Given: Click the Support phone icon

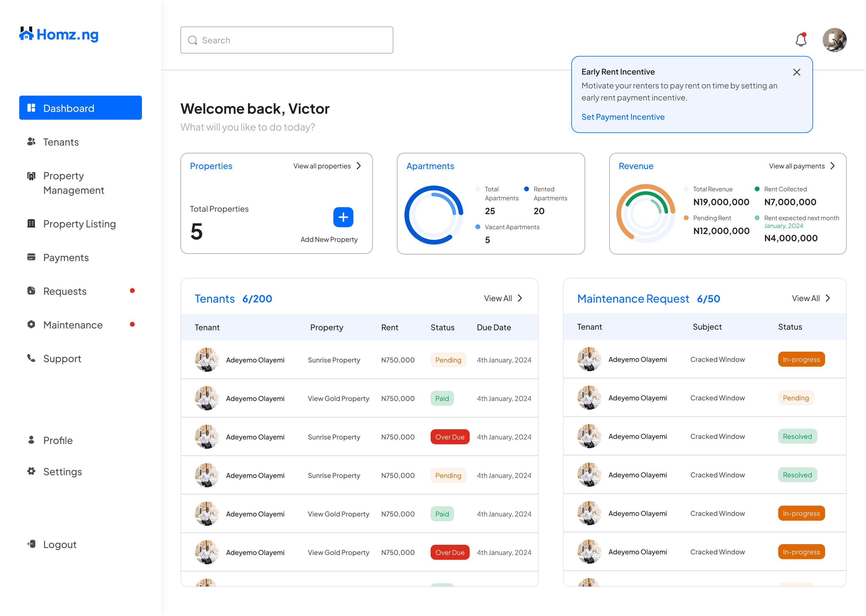Looking at the screenshot, I should tap(32, 358).
